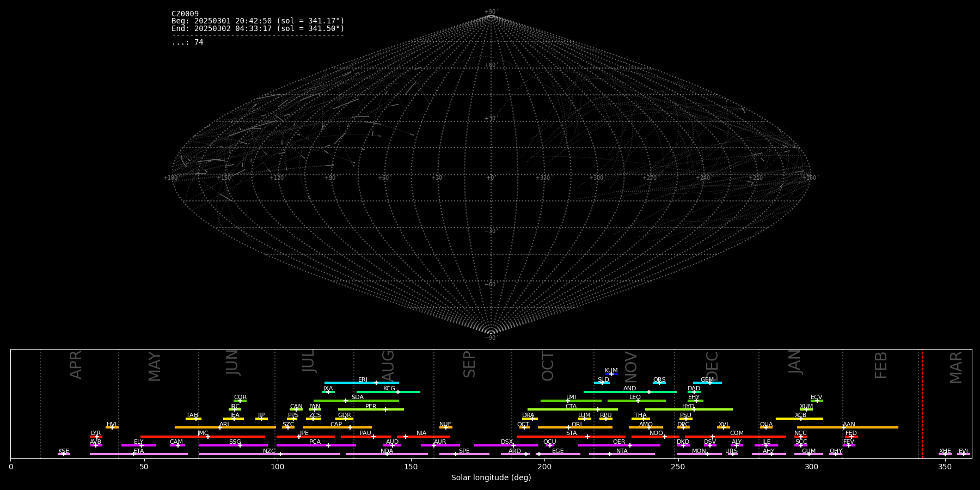Select the Beg timestamp line

[258, 21]
